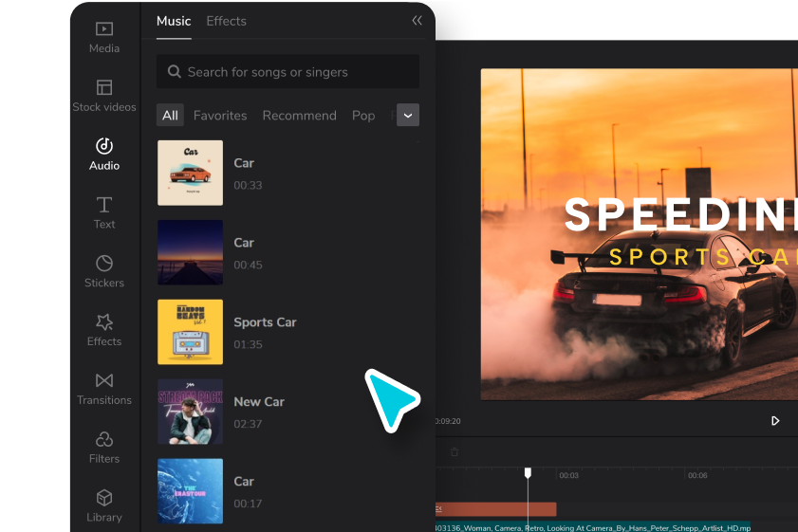798x532 pixels.
Task: Switch to the Effects tab at top
Action: 226,21
